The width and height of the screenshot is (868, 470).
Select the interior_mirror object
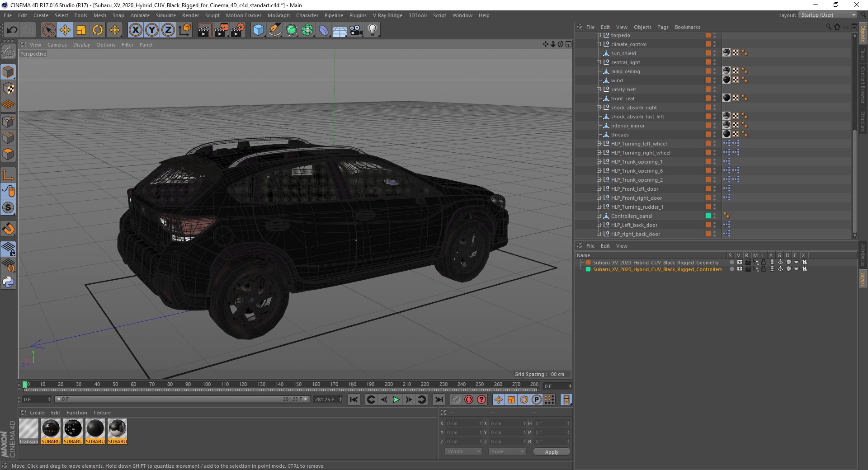click(628, 126)
